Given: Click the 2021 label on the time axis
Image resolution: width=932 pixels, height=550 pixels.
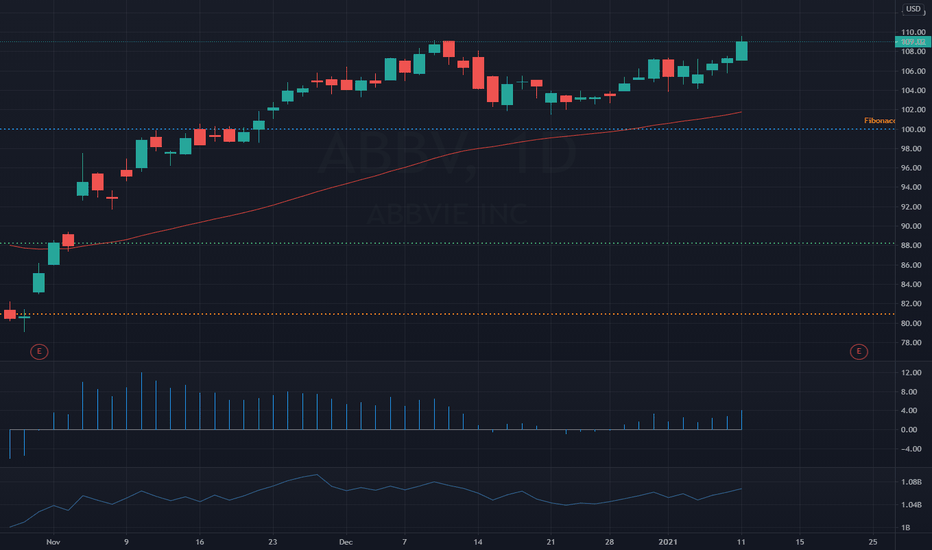Looking at the screenshot, I should pyautogui.click(x=667, y=542).
